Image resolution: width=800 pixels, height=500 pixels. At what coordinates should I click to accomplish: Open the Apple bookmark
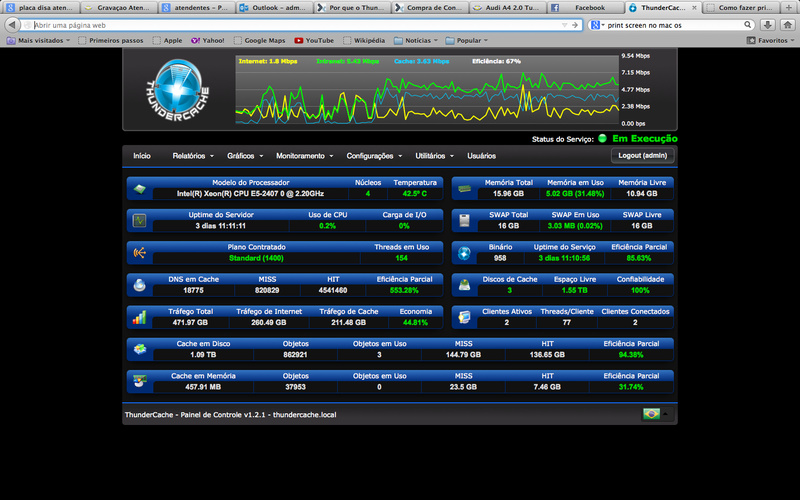tap(167, 40)
